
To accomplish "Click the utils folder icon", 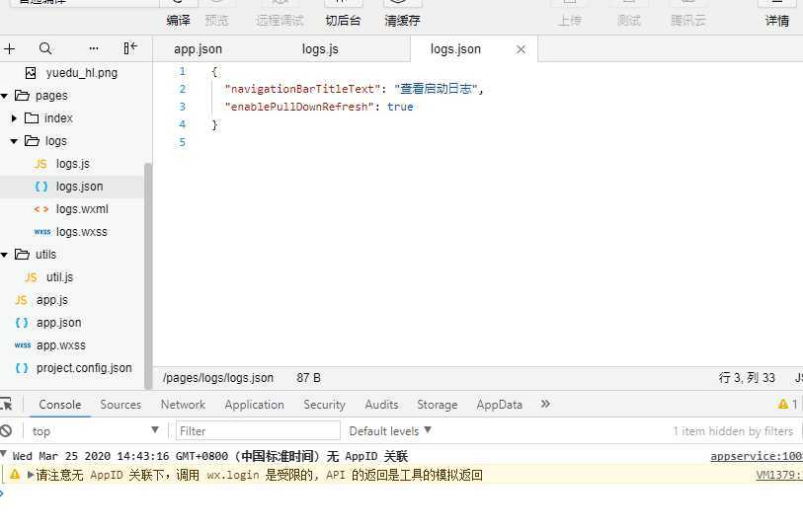I will click(x=22, y=255).
